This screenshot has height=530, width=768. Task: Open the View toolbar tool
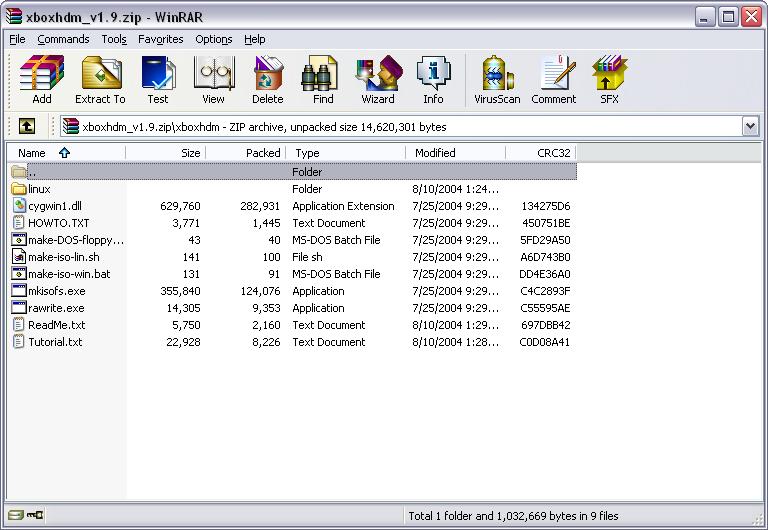[x=214, y=80]
